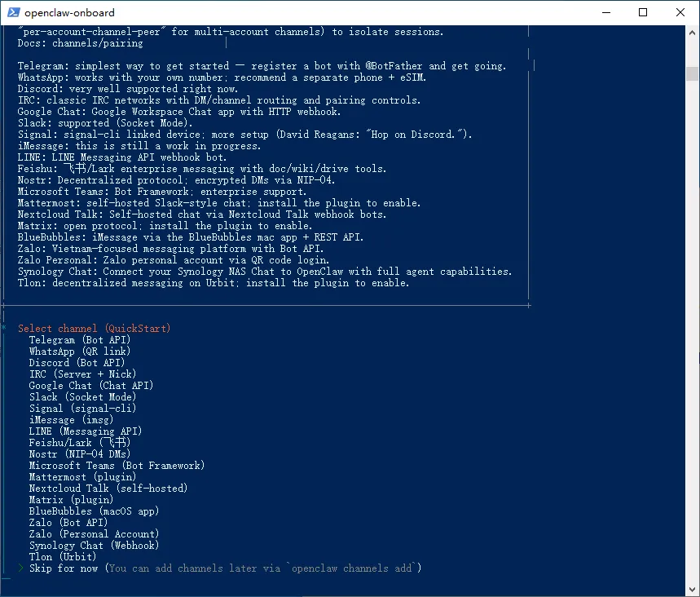Click the Zalo: Vietnam-focused messaging line
This screenshot has height=597, width=700.
pyautogui.click(x=171, y=249)
